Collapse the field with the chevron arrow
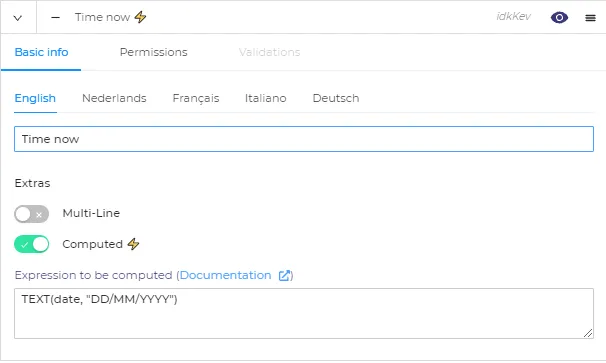This screenshot has height=363, width=606. point(18,18)
